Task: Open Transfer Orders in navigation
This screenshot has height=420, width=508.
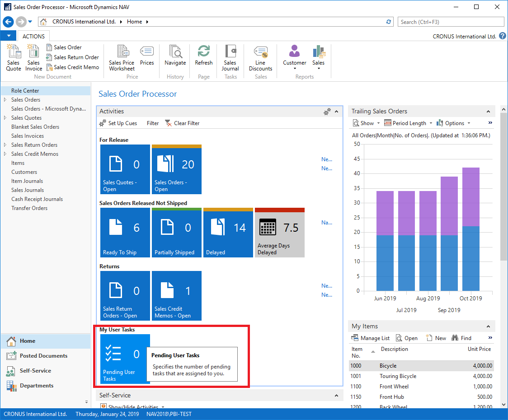Action: [29, 208]
